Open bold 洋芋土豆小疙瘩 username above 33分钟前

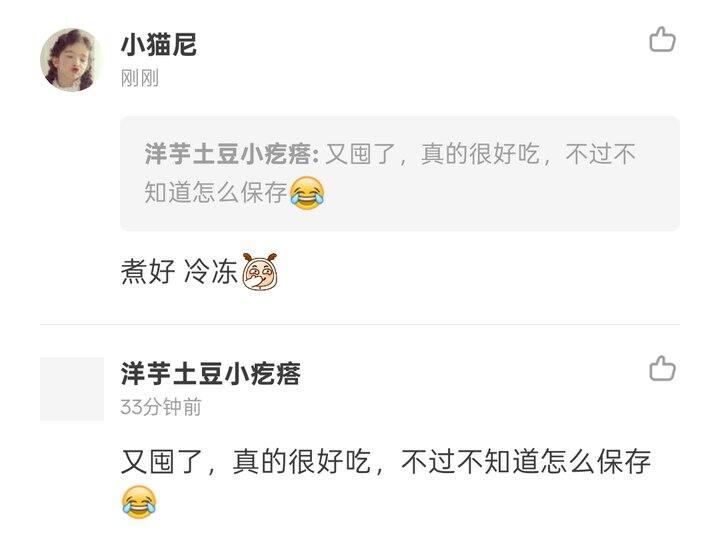coord(211,374)
